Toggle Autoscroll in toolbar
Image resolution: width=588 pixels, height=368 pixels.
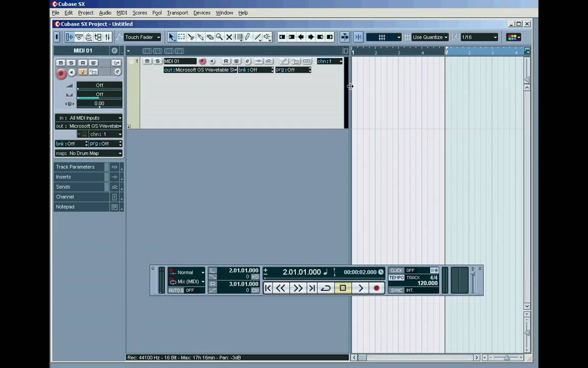(x=345, y=37)
